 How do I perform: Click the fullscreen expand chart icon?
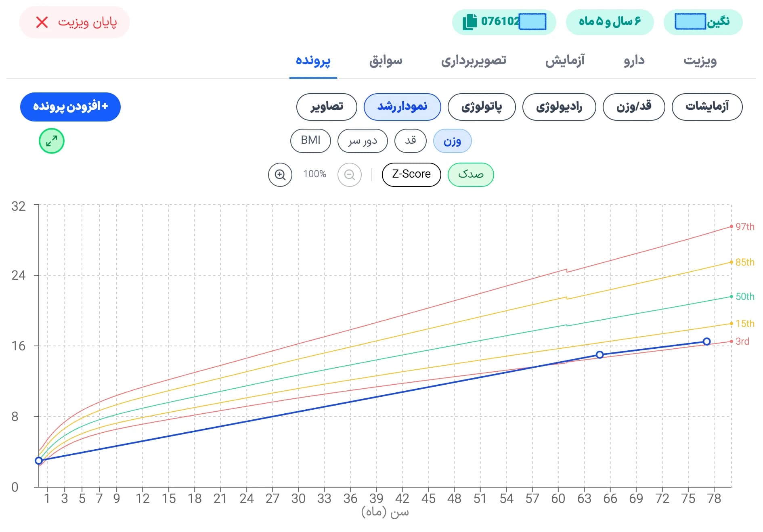click(x=52, y=141)
